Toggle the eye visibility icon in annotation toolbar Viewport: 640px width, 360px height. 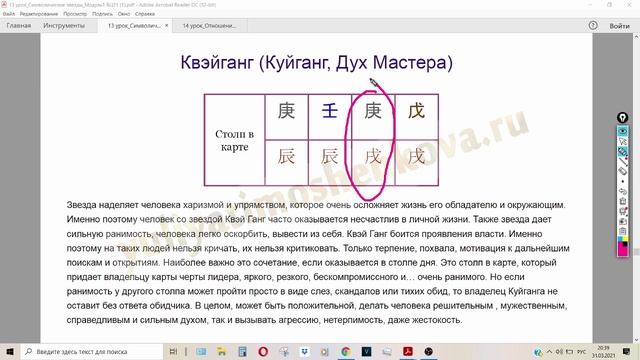tap(622, 131)
